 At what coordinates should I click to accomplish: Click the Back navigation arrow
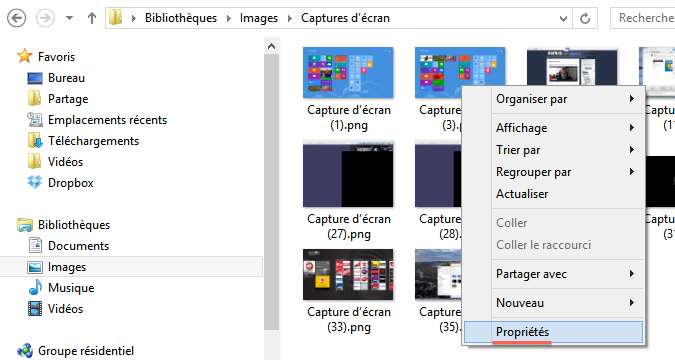(x=16, y=18)
